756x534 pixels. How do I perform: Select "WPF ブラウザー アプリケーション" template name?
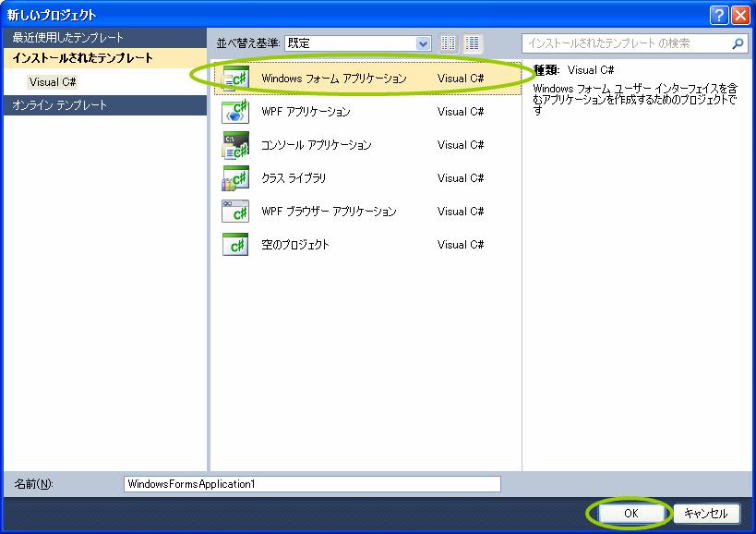tap(329, 212)
